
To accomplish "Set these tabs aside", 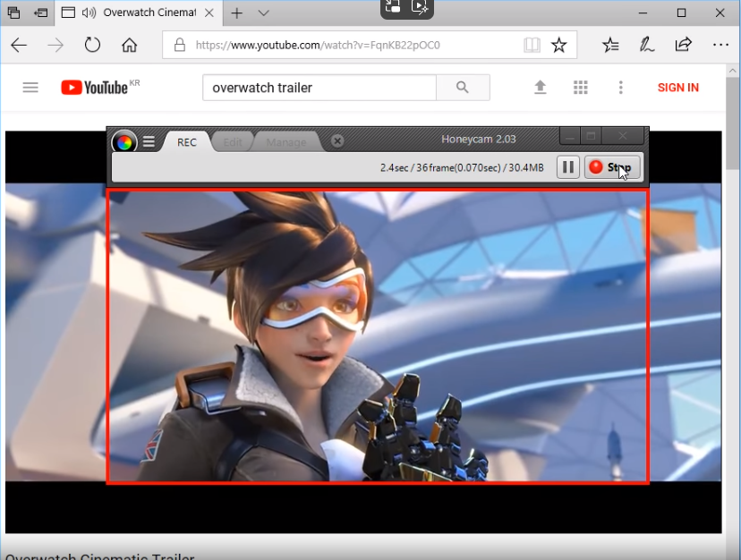I will point(41,13).
